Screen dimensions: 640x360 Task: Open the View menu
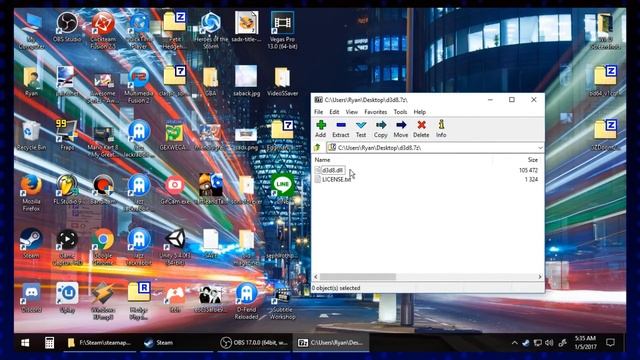351,112
